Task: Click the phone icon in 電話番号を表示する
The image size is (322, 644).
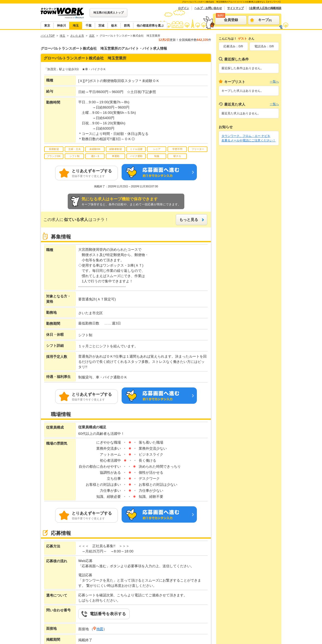Action: [84, 614]
